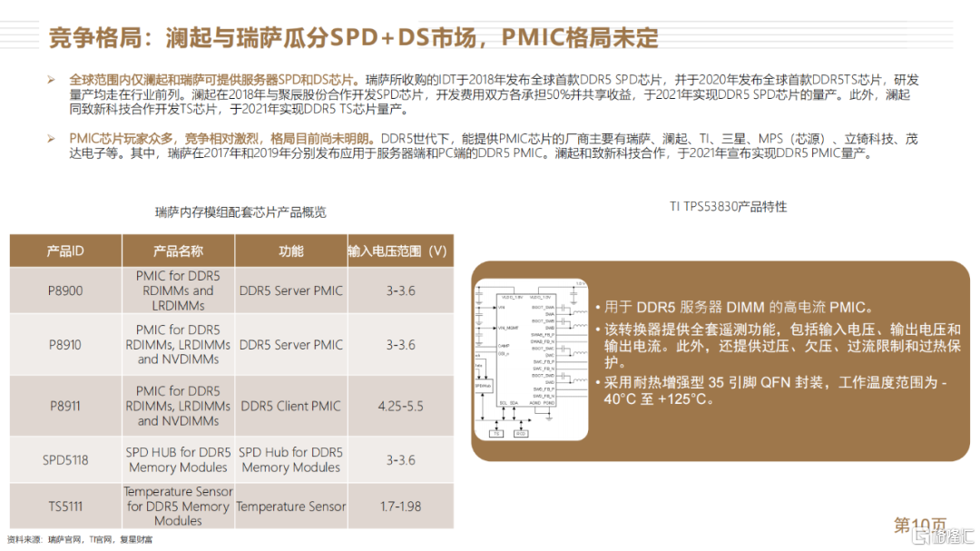
Task: Click the caption "TI TPS53830产品特性"
Action: point(728,207)
